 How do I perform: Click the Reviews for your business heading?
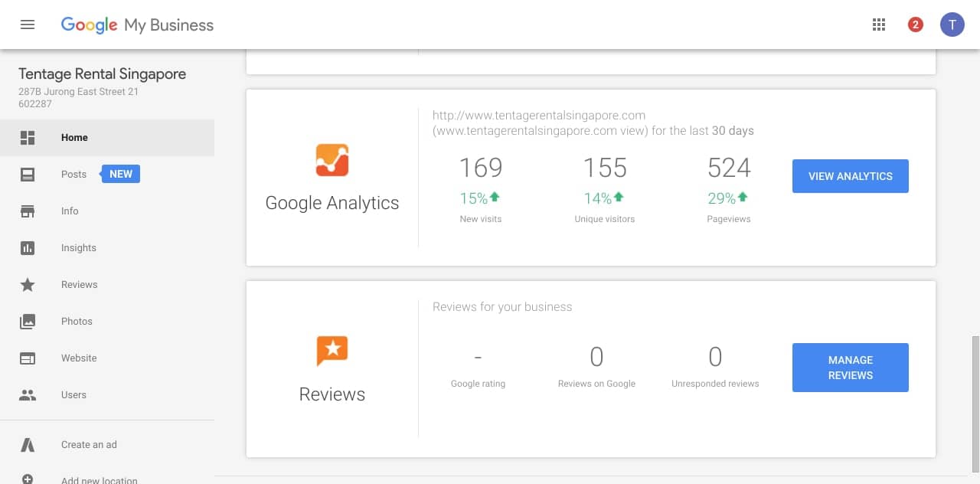[502, 307]
